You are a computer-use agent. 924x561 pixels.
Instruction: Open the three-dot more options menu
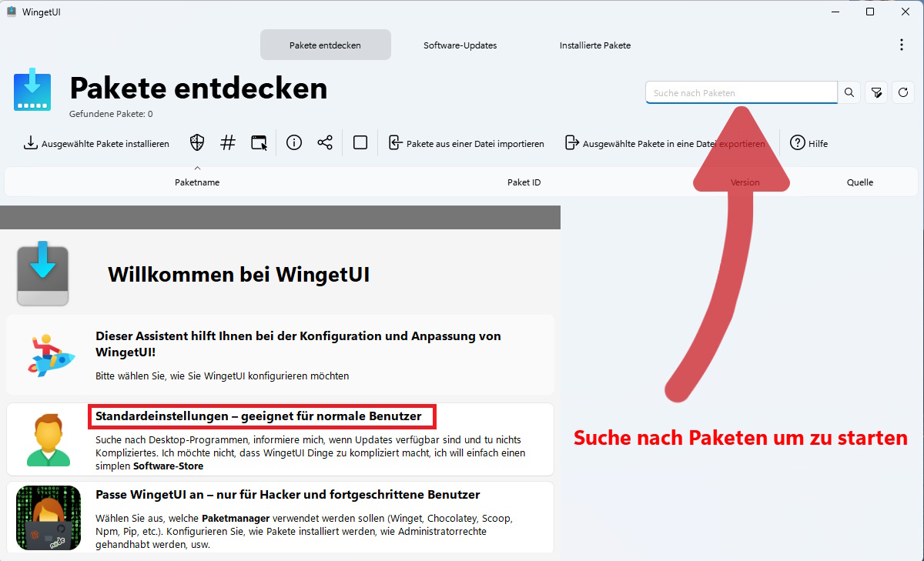pos(902,45)
